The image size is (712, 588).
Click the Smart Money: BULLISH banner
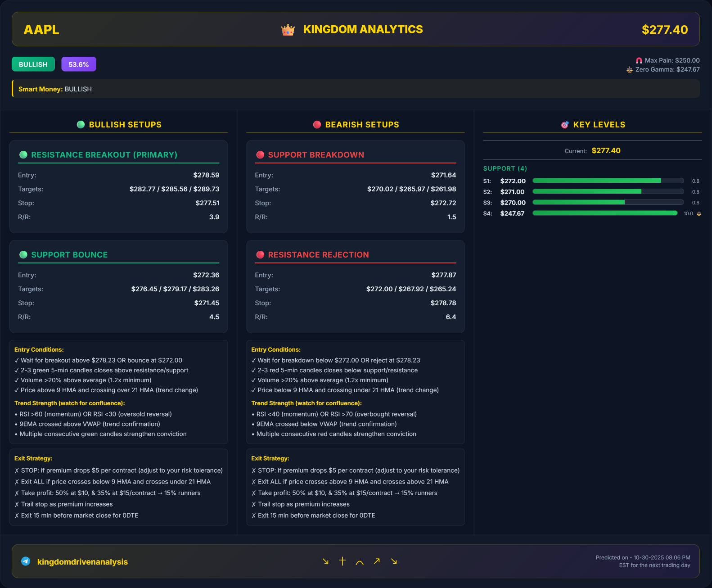(x=356, y=89)
